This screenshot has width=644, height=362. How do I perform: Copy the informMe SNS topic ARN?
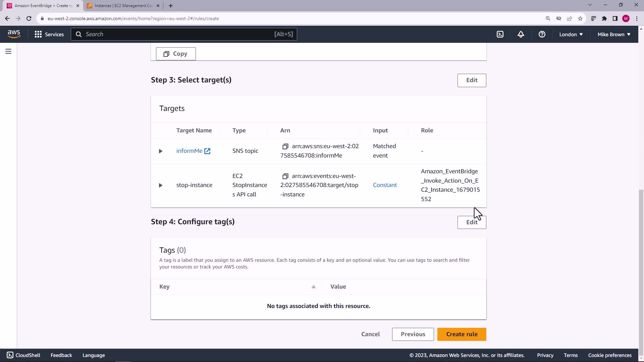pos(285,146)
